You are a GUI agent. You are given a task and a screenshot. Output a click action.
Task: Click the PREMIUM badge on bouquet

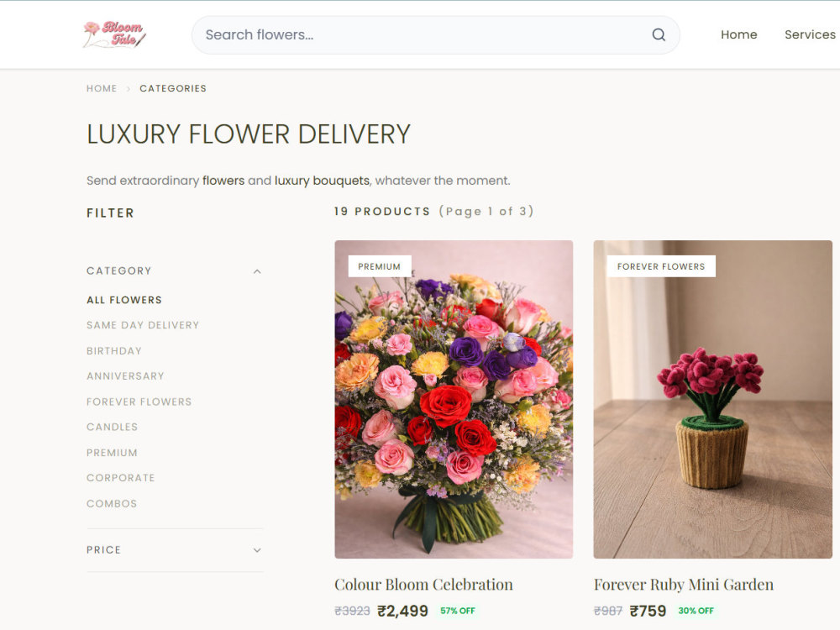point(380,266)
